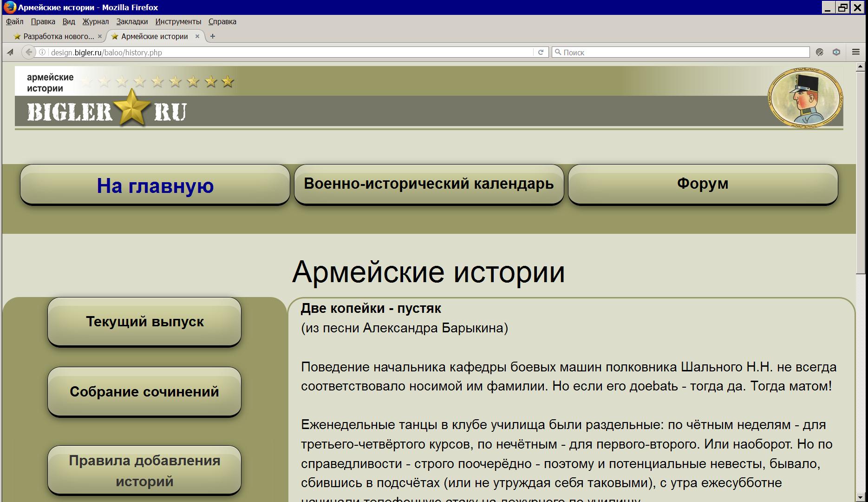Go to На главную page
This screenshot has height=502, width=868.
(155, 185)
